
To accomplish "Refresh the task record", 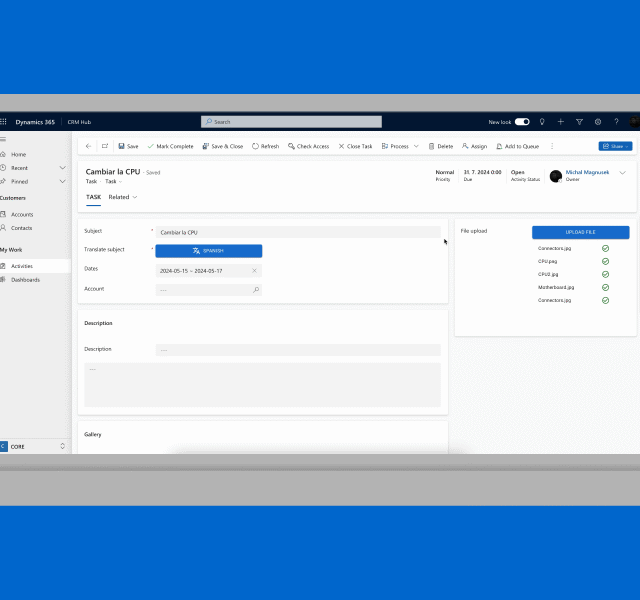I will tap(265, 146).
